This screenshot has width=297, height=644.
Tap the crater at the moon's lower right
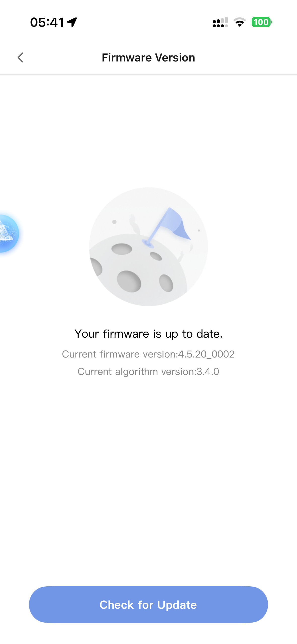click(x=166, y=283)
